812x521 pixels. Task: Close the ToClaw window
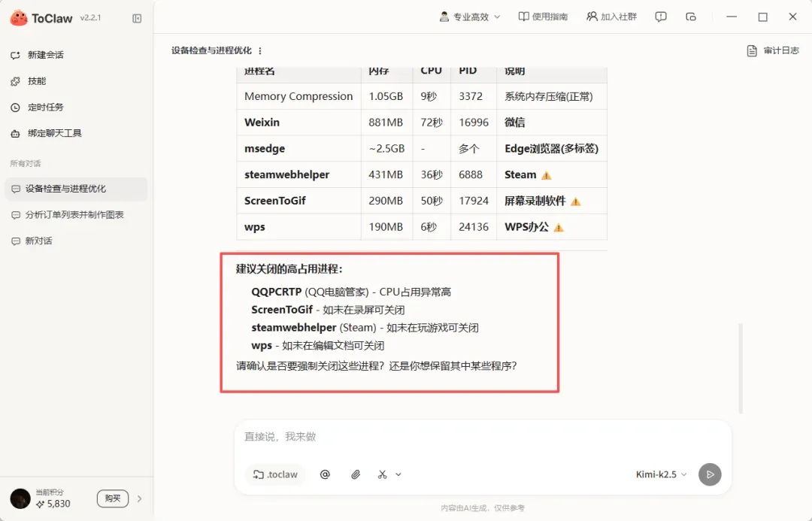click(x=792, y=17)
